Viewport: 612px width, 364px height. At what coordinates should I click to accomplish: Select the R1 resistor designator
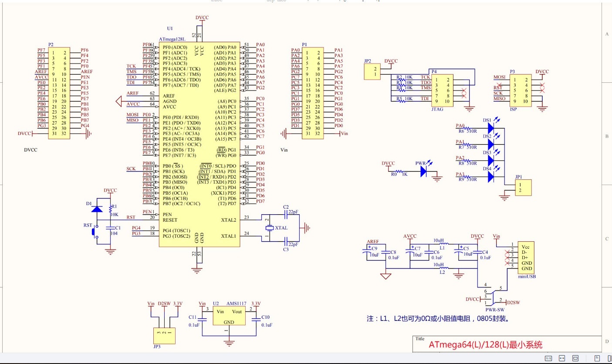[115, 207]
